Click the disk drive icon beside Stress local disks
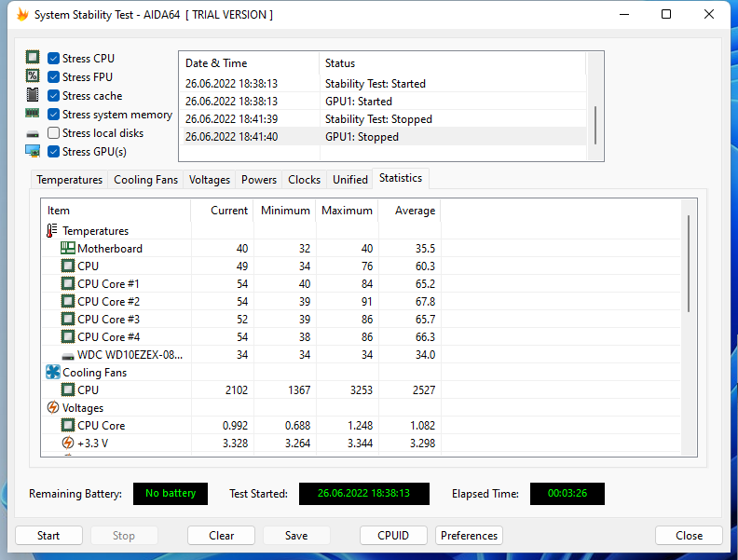The height and width of the screenshot is (560, 738). [33, 134]
